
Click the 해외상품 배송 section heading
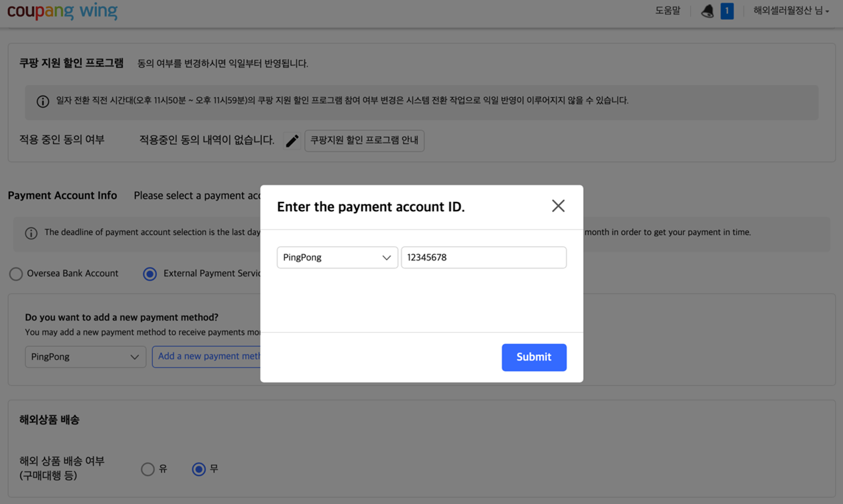click(49, 420)
